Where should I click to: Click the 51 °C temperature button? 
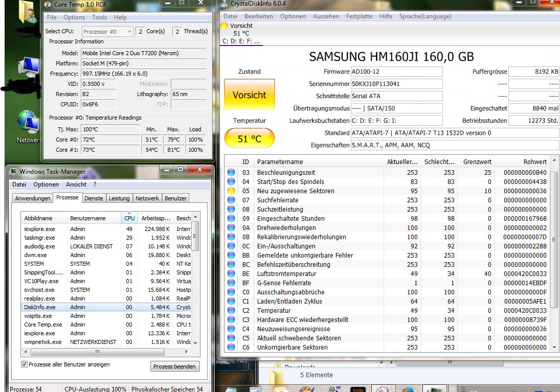pos(249,139)
